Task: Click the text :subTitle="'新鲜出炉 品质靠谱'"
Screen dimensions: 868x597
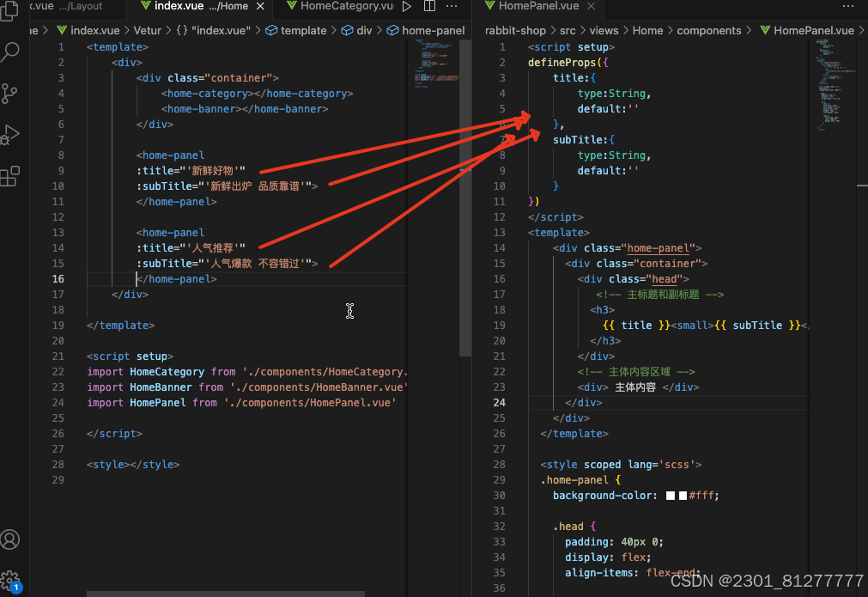Action: pos(227,186)
